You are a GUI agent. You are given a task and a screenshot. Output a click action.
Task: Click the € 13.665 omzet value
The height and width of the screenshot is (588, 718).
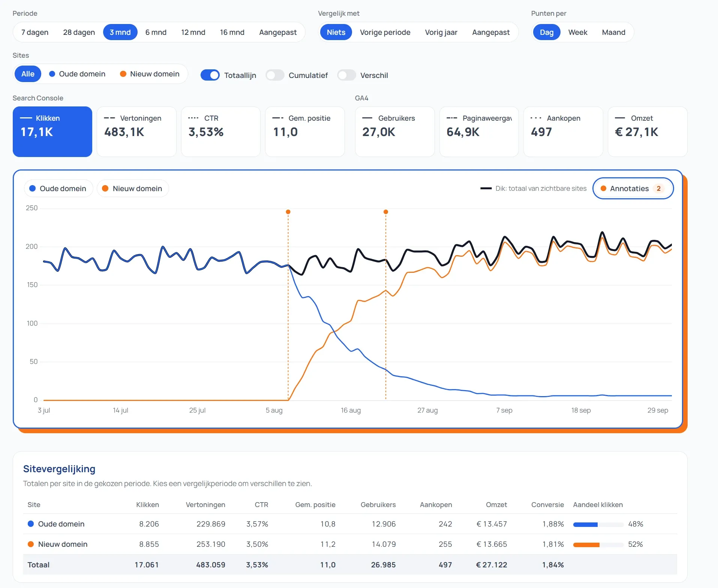pos(492,544)
